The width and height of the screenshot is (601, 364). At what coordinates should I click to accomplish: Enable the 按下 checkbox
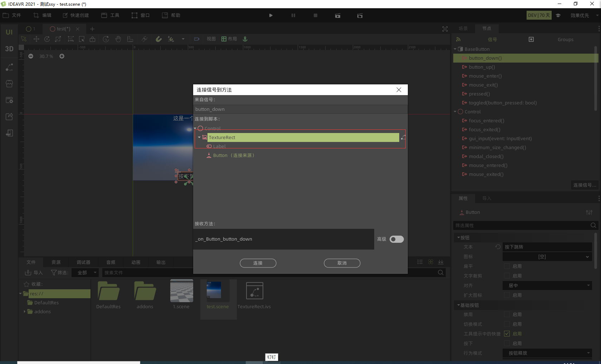(507, 343)
